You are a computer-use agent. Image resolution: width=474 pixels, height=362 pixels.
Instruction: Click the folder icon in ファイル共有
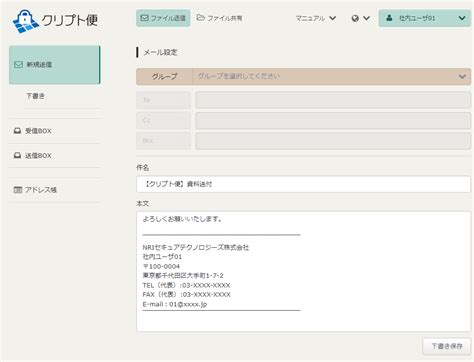200,17
